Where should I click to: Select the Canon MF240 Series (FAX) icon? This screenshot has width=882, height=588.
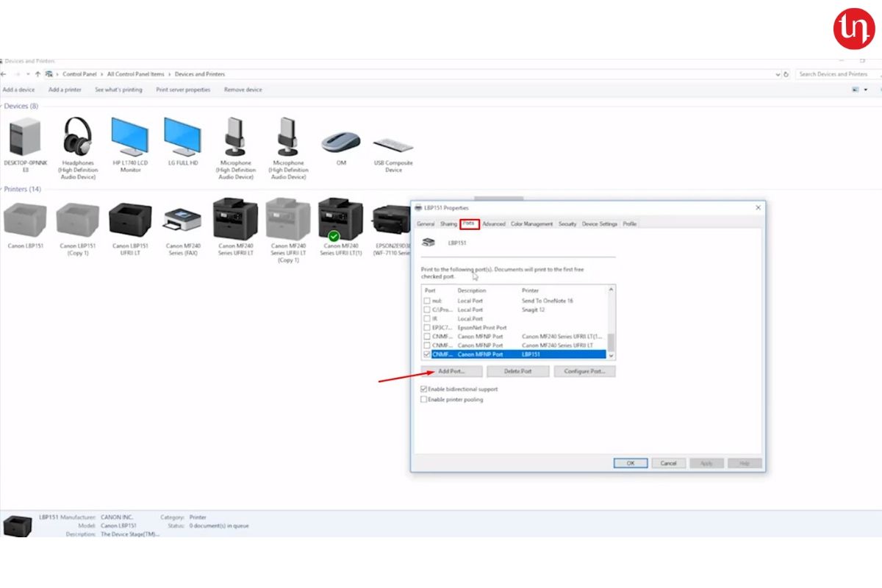click(183, 220)
